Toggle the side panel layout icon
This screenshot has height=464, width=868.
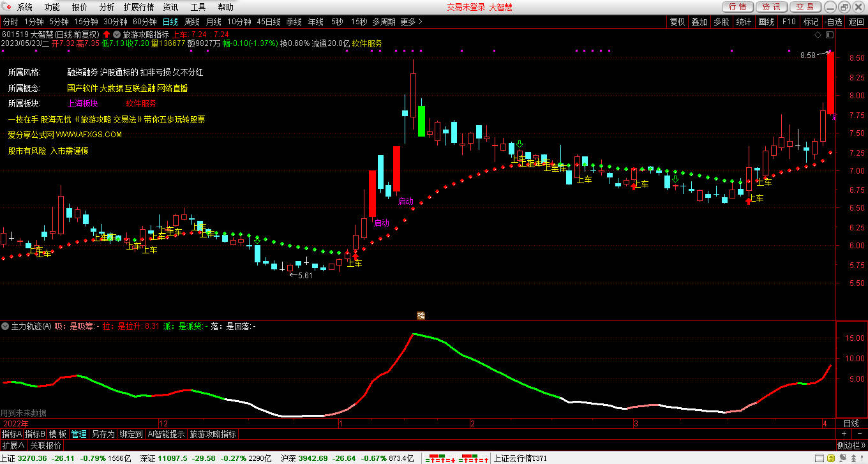click(829, 34)
